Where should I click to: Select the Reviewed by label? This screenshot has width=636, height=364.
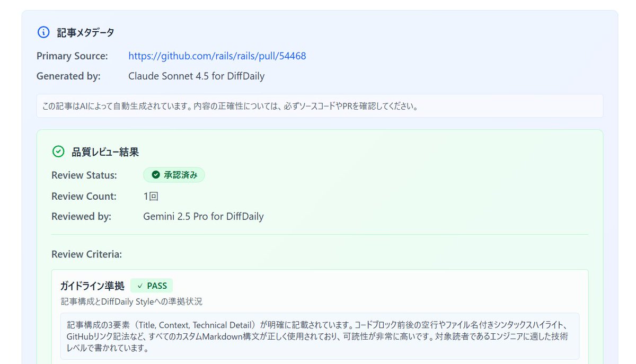point(81,216)
